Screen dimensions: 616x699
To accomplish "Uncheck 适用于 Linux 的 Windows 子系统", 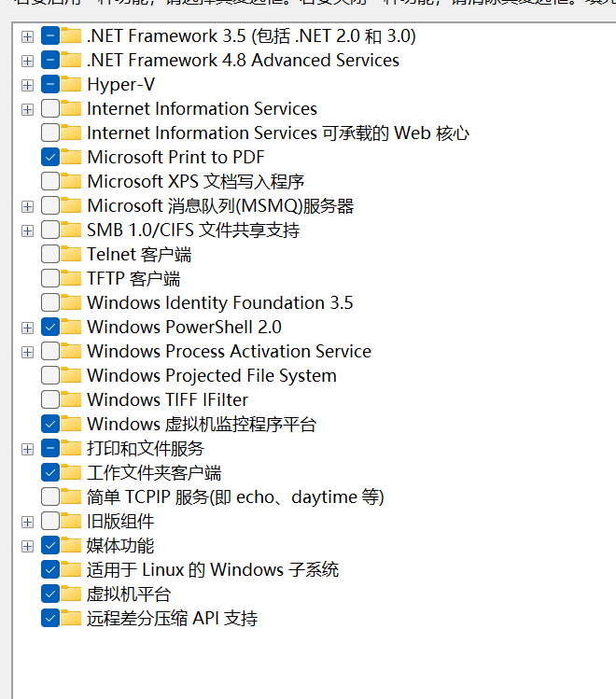I will pos(50,569).
